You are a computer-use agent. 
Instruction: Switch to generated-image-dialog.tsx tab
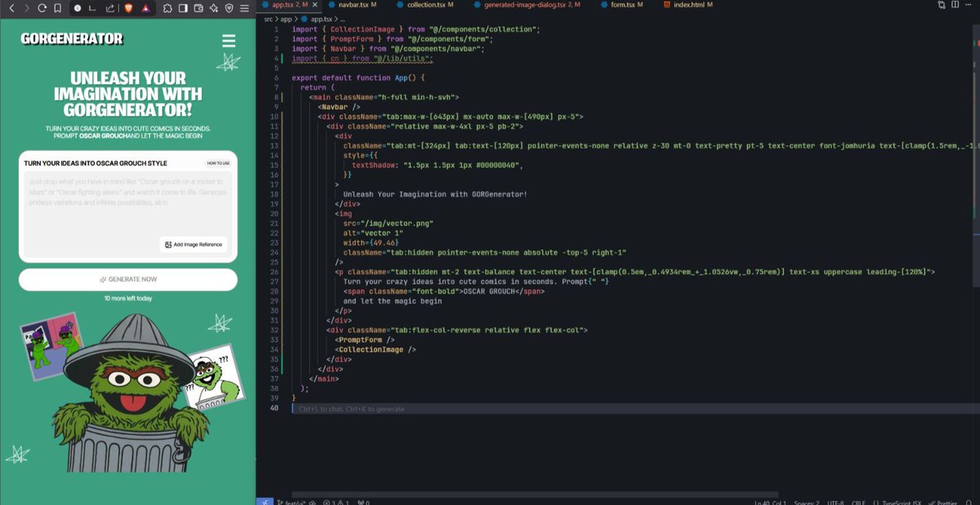pos(527,5)
